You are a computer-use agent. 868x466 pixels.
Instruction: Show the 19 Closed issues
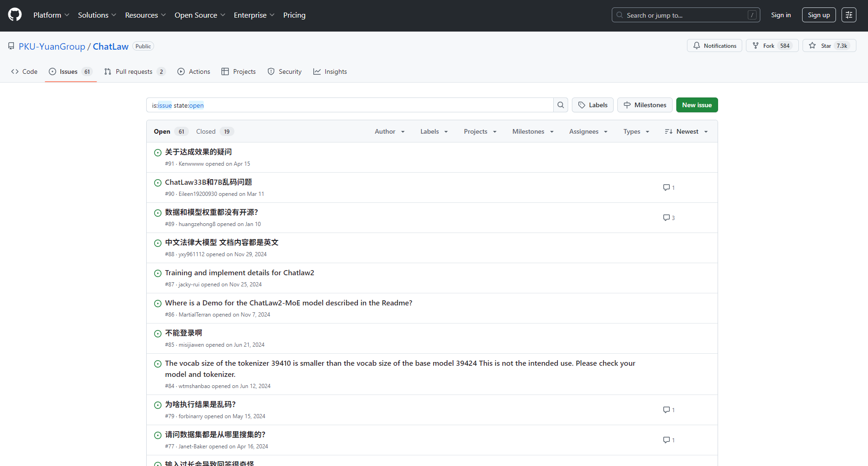[x=215, y=131]
